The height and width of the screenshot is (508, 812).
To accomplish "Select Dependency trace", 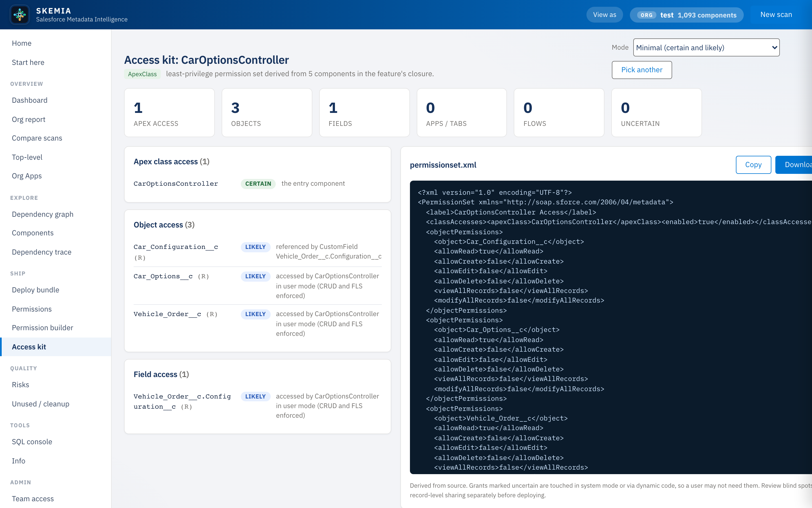I will [56, 252].
